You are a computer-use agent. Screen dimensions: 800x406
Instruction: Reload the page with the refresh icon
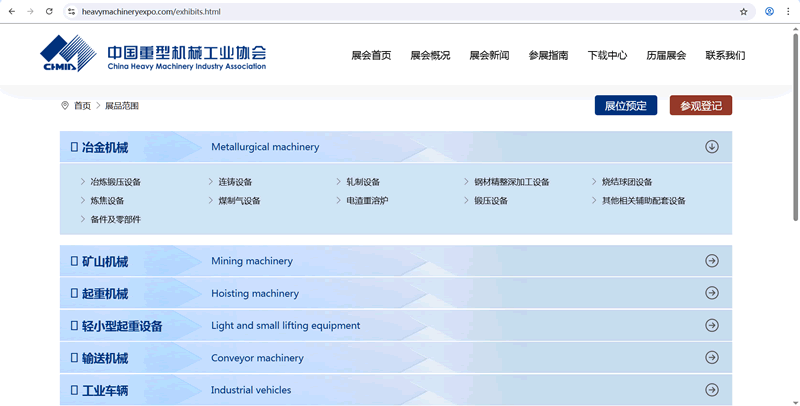tap(49, 12)
